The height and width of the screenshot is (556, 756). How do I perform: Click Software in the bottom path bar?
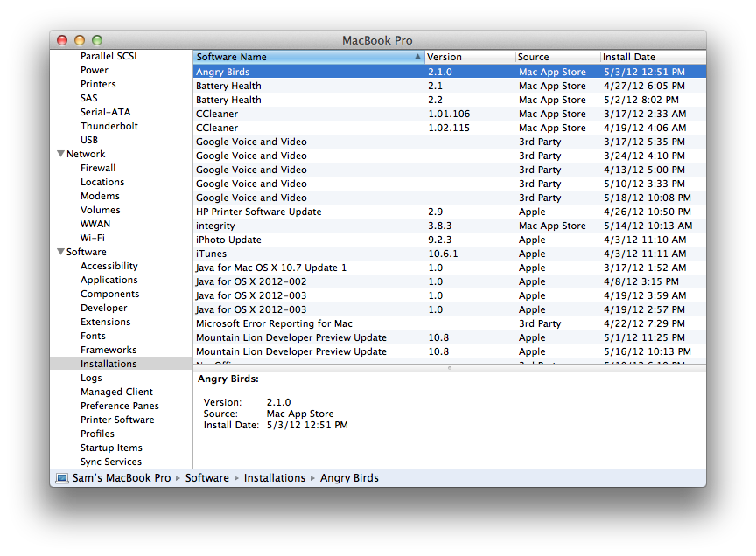[207, 478]
